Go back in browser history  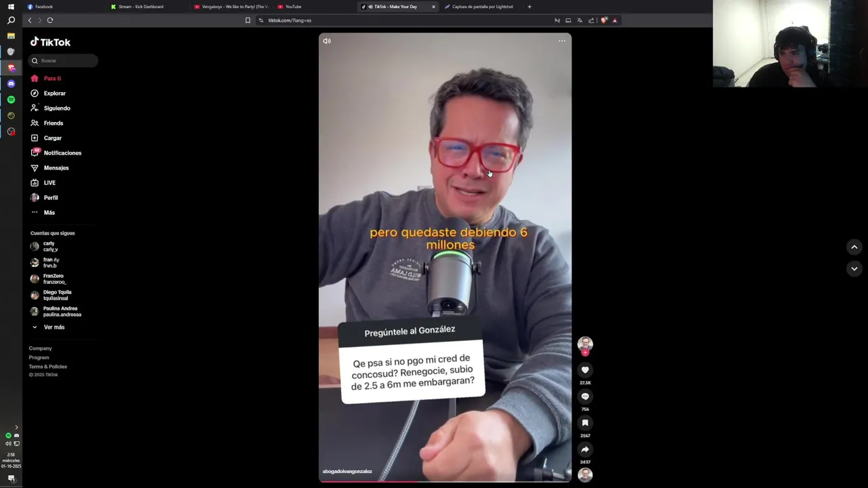click(30, 20)
